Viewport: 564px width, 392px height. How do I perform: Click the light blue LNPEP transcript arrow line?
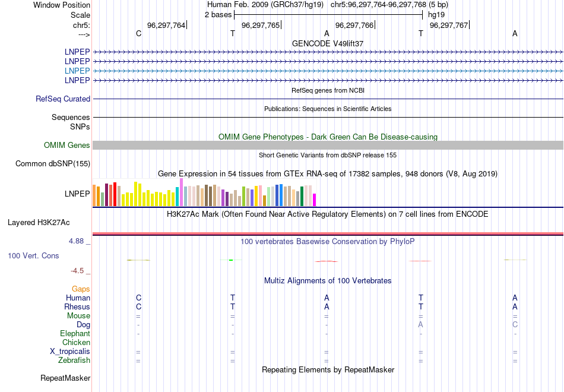(x=328, y=71)
